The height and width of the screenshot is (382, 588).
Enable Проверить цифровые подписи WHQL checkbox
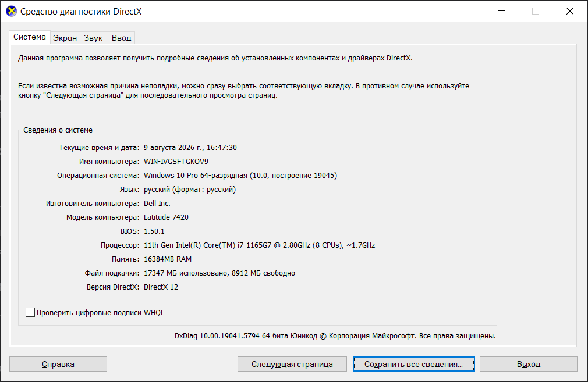click(x=30, y=312)
